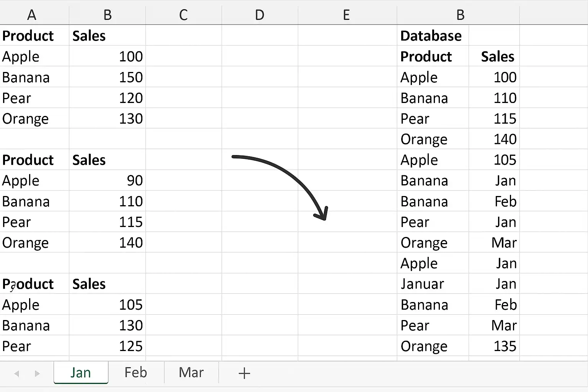Select column D header
The height and width of the screenshot is (392, 588).
click(x=260, y=15)
